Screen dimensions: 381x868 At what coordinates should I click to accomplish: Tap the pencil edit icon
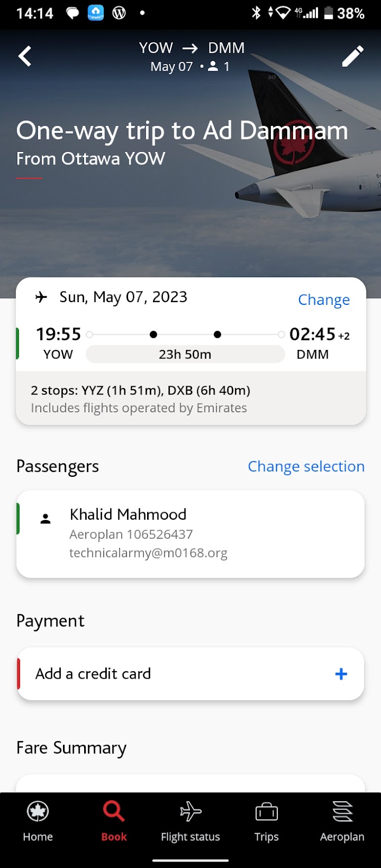(352, 56)
